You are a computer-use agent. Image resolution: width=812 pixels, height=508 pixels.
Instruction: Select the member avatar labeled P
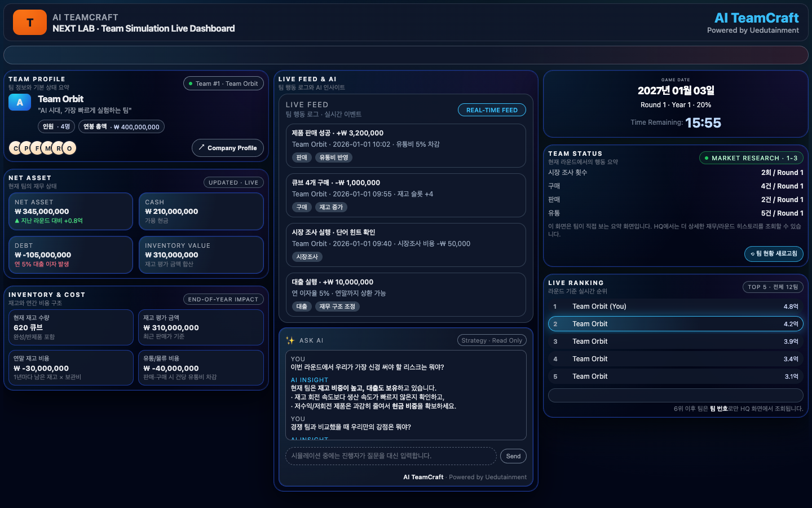click(x=27, y=148)
